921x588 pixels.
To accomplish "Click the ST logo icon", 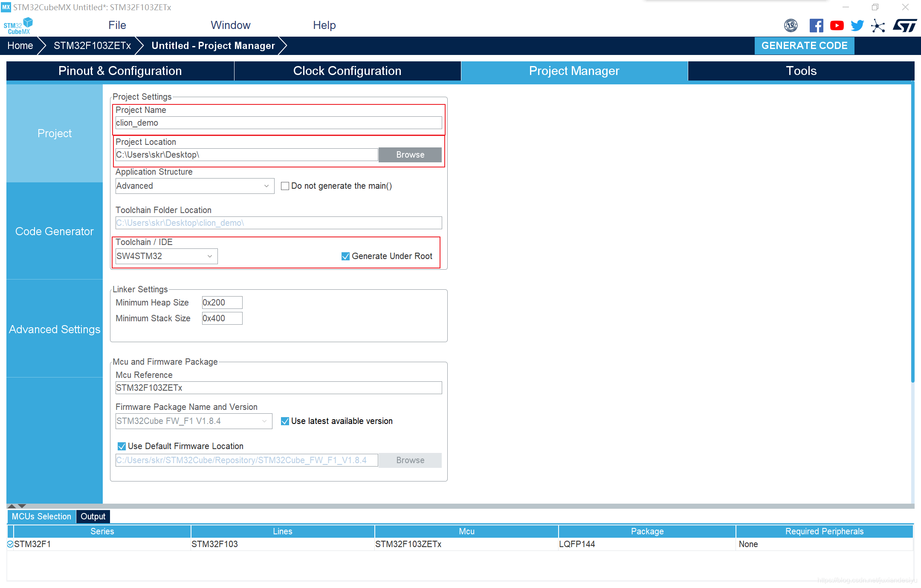I will pos(904,26).
